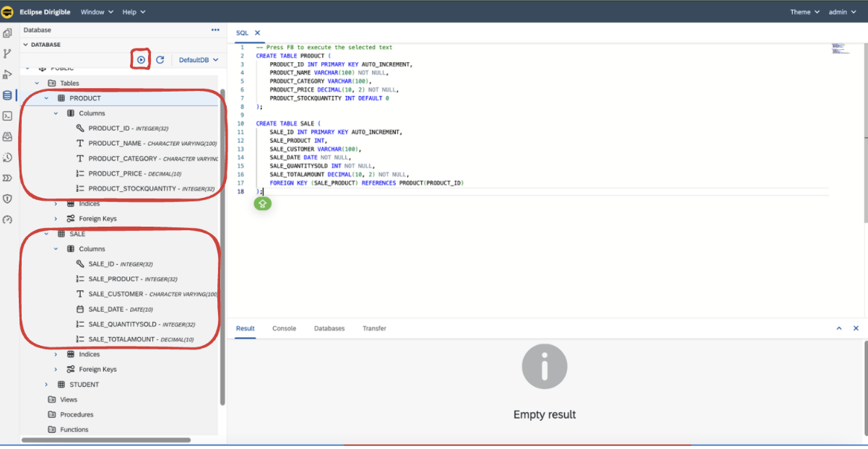Expand the STUDENT table node
Viewport: 868px width, 449px height.
click(46, 385)
